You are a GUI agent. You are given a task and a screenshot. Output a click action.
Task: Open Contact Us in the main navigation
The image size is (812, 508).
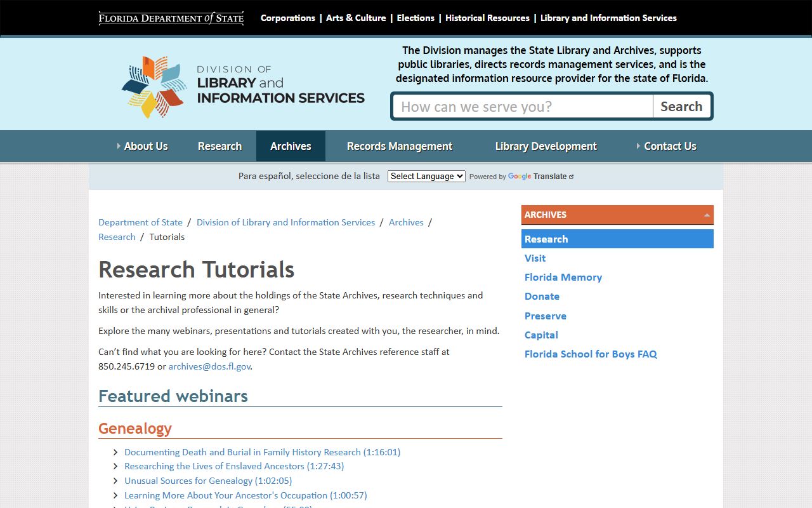click(x=670, y=146)
